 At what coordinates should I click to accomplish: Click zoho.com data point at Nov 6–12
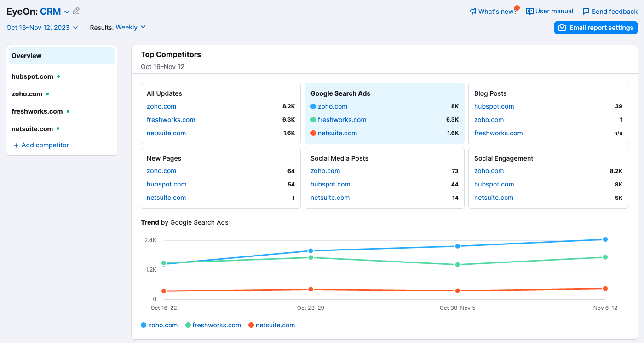pyautogui.click(x=605, y=239)
